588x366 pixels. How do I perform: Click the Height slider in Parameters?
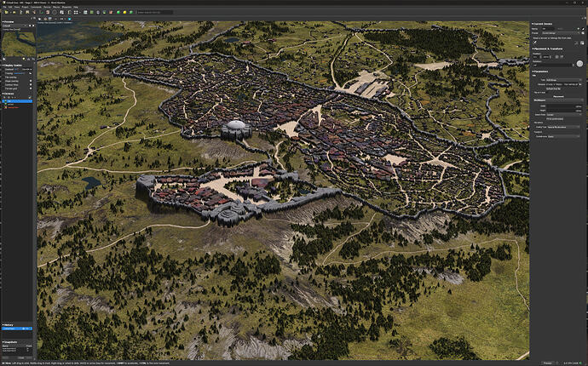pos(564,111)
